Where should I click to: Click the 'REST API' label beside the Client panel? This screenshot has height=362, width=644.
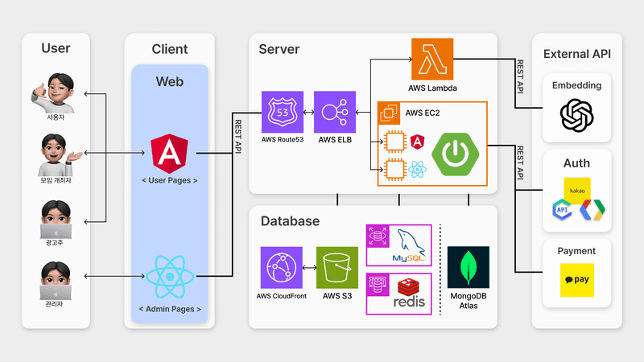click(237, 136)
